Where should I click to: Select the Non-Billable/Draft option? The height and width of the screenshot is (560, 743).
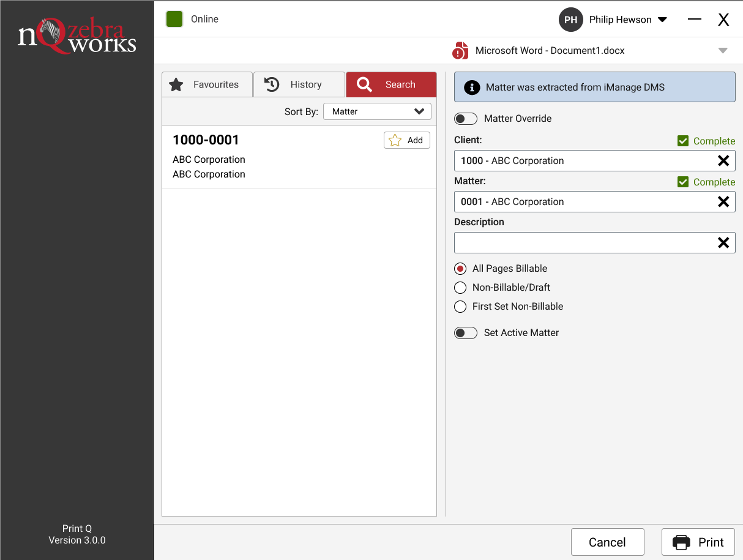click(x=460, y=287)
